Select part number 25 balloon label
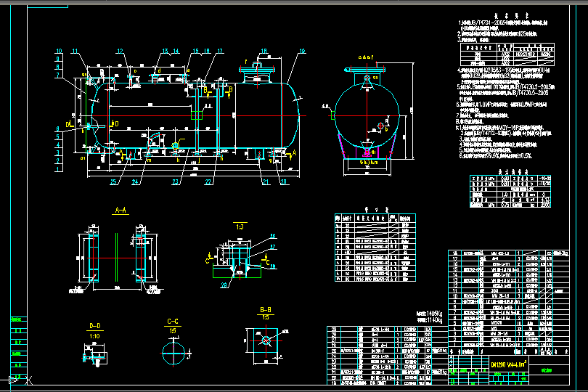This screenshot has width=588, height=392. (113, 181)
